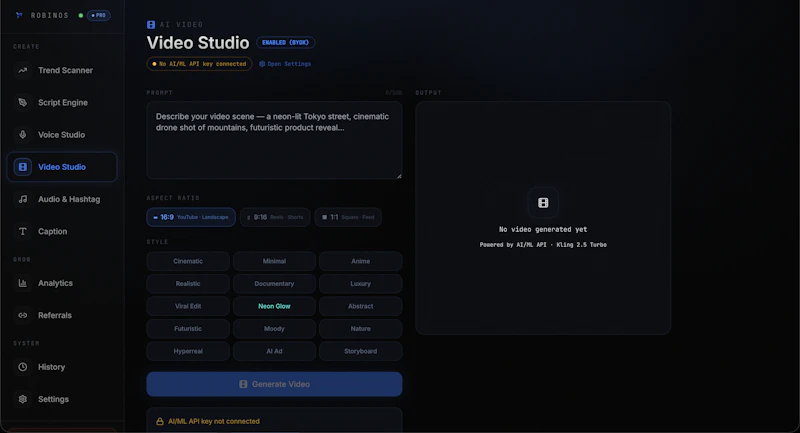Choose Hyperreal style
Viewport: 800px width, 433px height.
click(188, 351)
